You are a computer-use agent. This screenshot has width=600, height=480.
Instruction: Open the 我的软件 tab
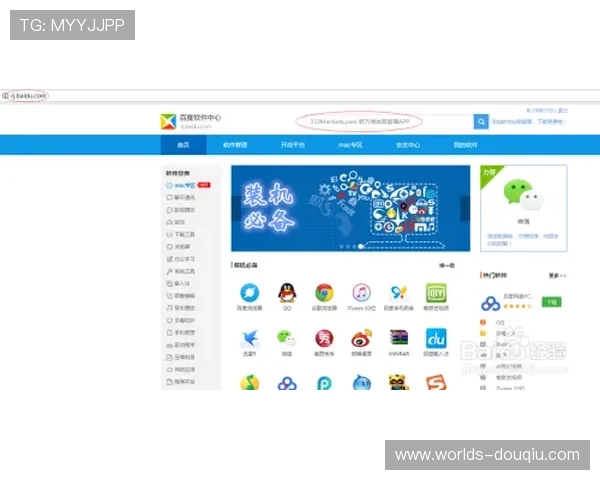tap(465, 145)
